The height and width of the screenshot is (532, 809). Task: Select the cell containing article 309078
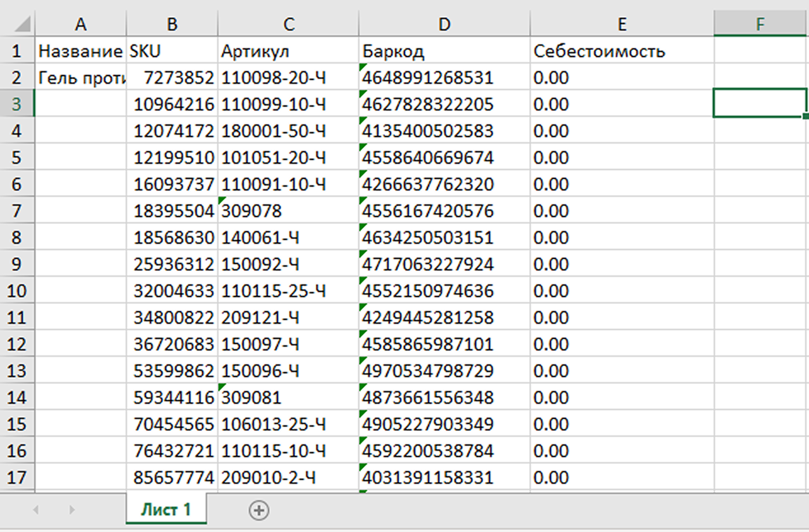pyautogui.click(x=288, y=210)
